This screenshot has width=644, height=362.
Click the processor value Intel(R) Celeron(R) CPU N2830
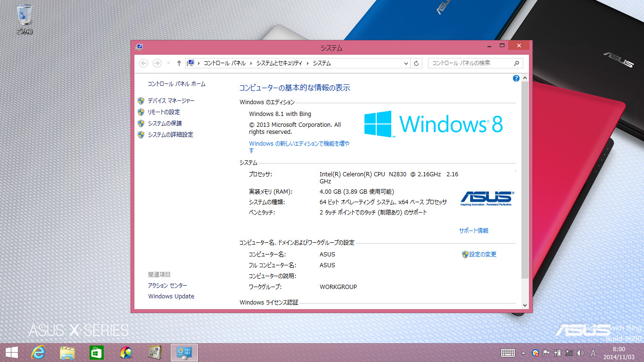pyautogui.click(x=389, y=178)
